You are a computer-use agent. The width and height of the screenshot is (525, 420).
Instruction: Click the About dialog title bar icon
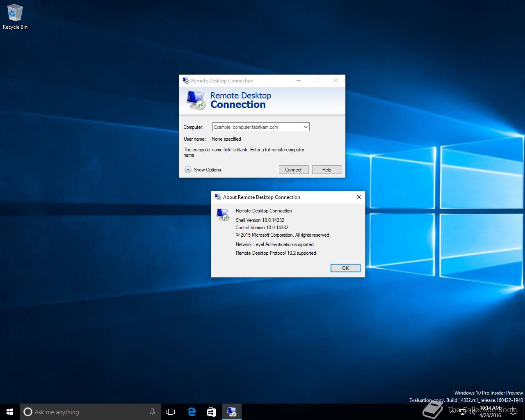(x=218, y=197)
